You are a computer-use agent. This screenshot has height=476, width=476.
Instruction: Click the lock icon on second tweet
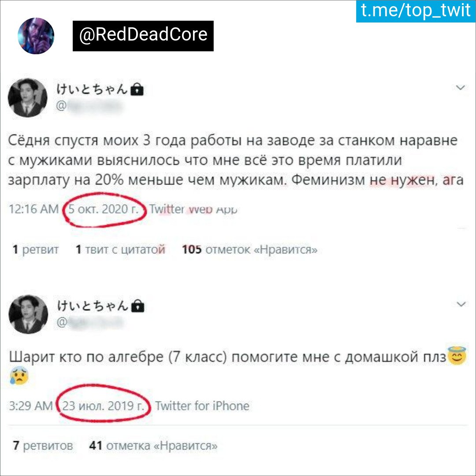pos(138,306)
